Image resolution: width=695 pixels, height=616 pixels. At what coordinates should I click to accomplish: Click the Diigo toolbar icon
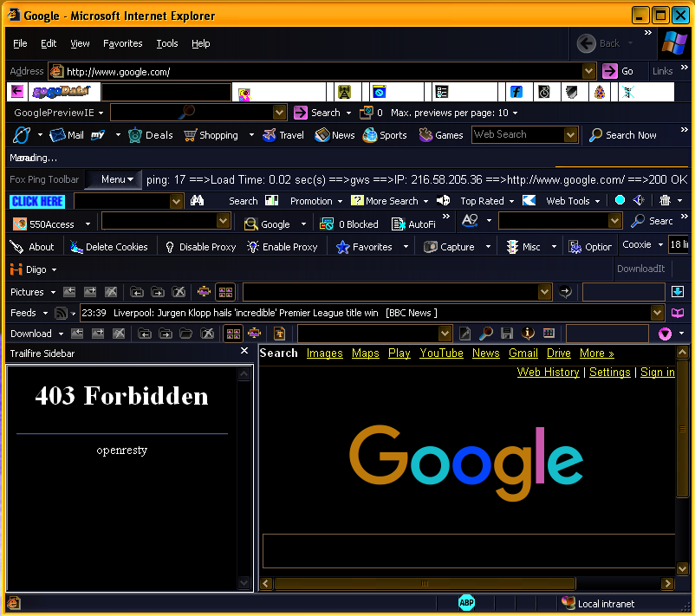[x=16, y=269]
